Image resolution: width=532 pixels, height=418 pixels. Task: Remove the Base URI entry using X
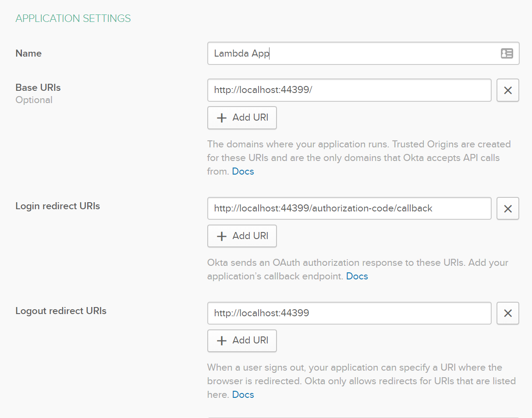(x=507, y=90)
